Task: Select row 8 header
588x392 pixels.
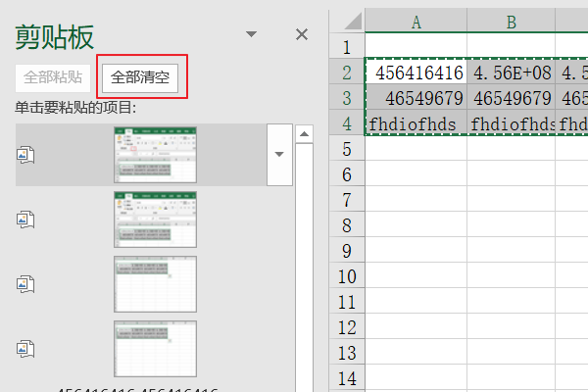Action: [347, 224]
